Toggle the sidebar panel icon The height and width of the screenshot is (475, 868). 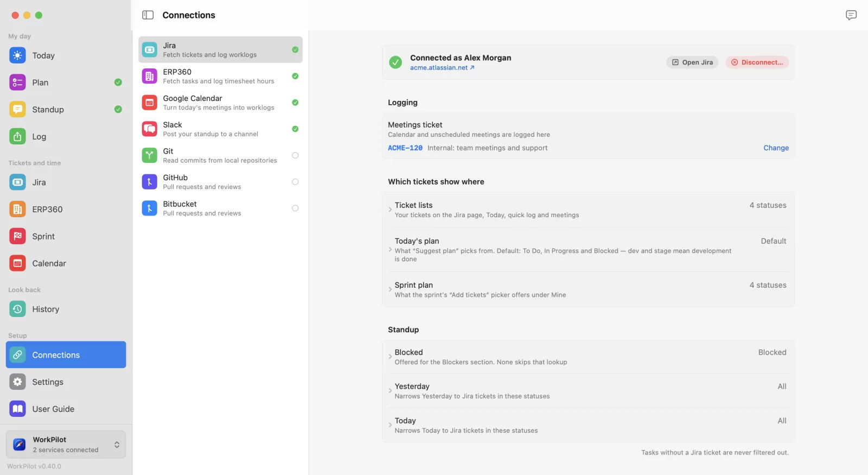click(x=148, y=15)
